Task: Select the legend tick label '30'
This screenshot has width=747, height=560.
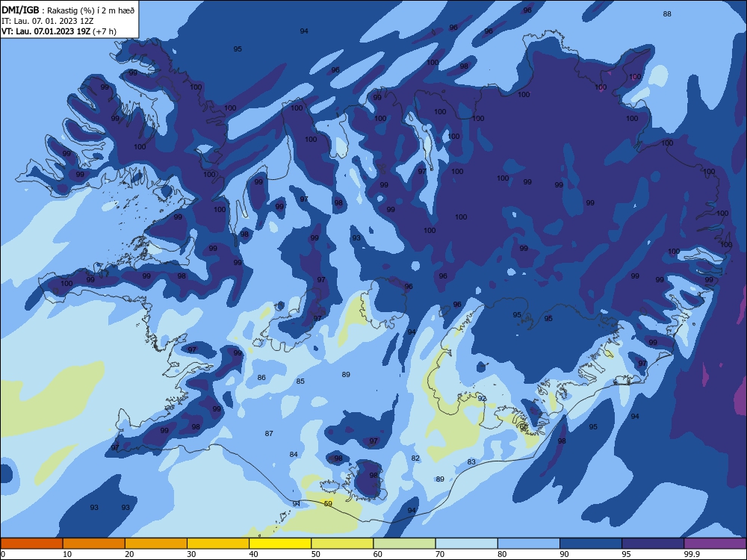Action: [191, 554]
